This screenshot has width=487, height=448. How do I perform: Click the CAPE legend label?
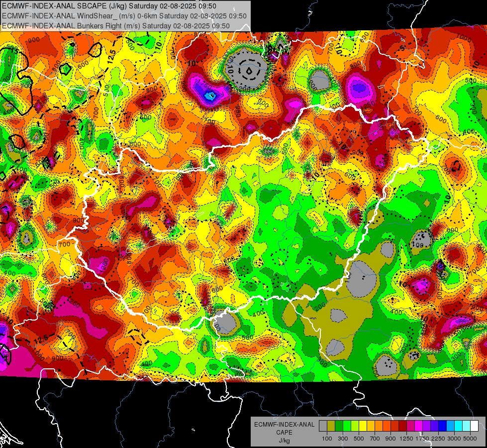coord(284,433)
